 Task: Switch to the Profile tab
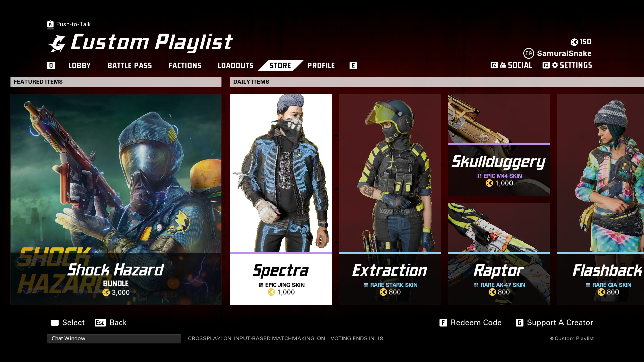tap(321, 65)
